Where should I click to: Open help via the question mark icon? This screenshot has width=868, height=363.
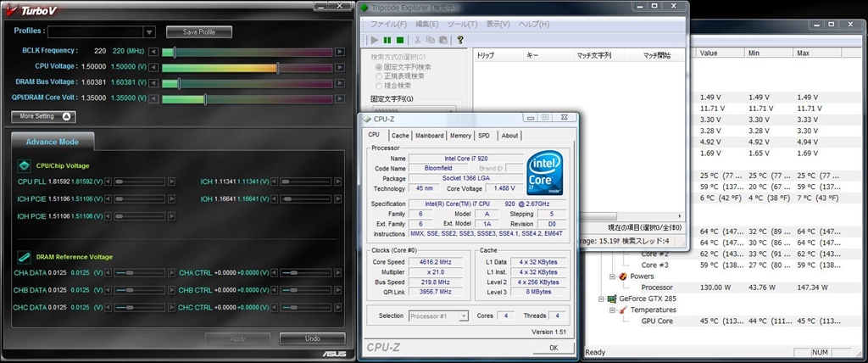click(459, 40)
